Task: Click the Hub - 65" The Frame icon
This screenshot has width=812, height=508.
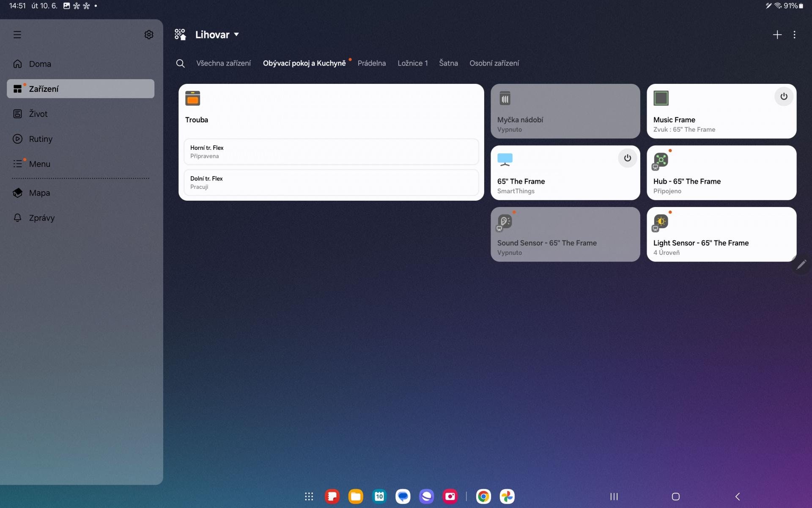Action: [x=661, y=160]
